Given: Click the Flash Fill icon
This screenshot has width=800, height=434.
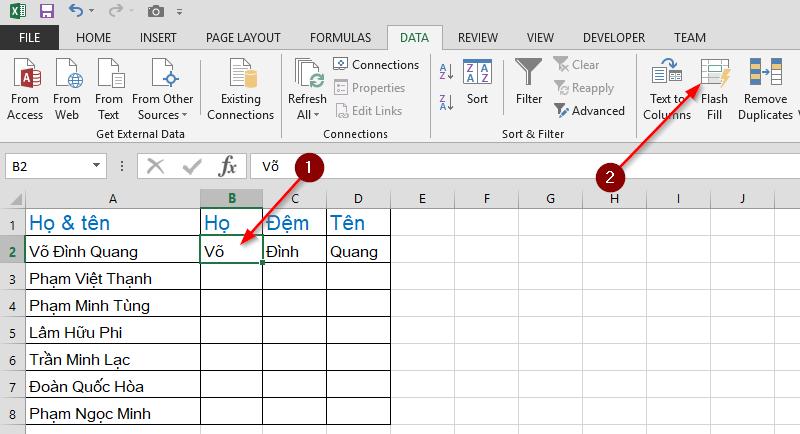Looking at the screenshot, I should tap(715, 77).
